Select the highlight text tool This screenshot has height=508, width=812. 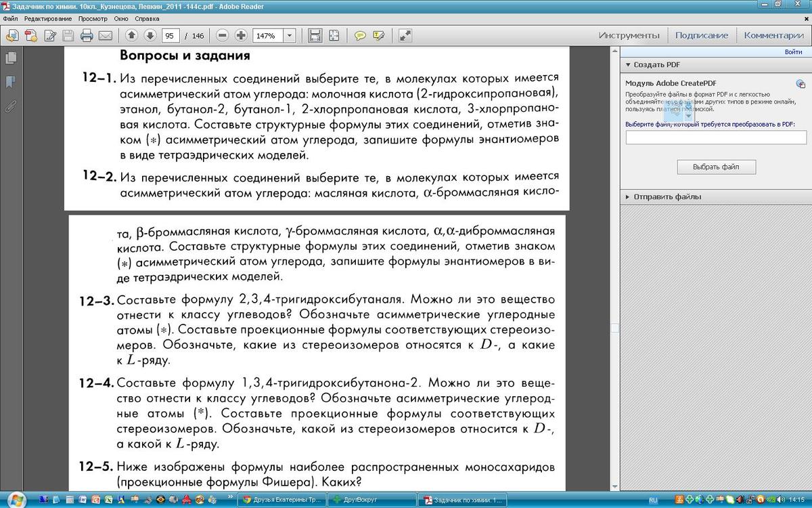(x=378, y=35)
